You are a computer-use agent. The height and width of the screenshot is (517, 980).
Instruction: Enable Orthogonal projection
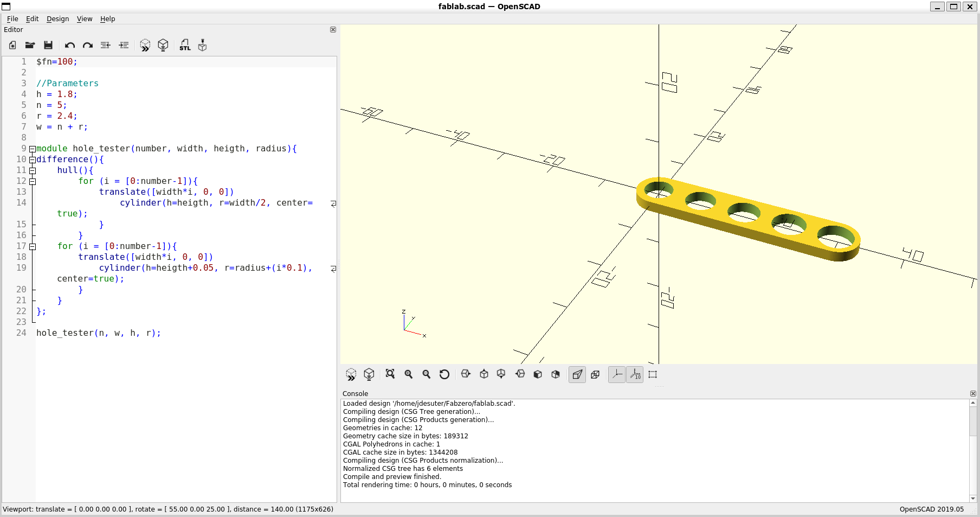pyautogui.click(x=595, y=374)
